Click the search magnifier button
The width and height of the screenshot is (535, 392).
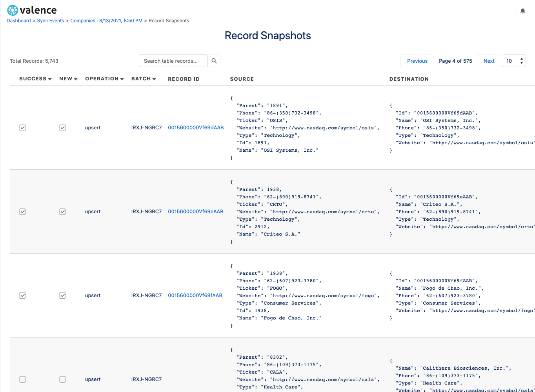pos(214,61)
